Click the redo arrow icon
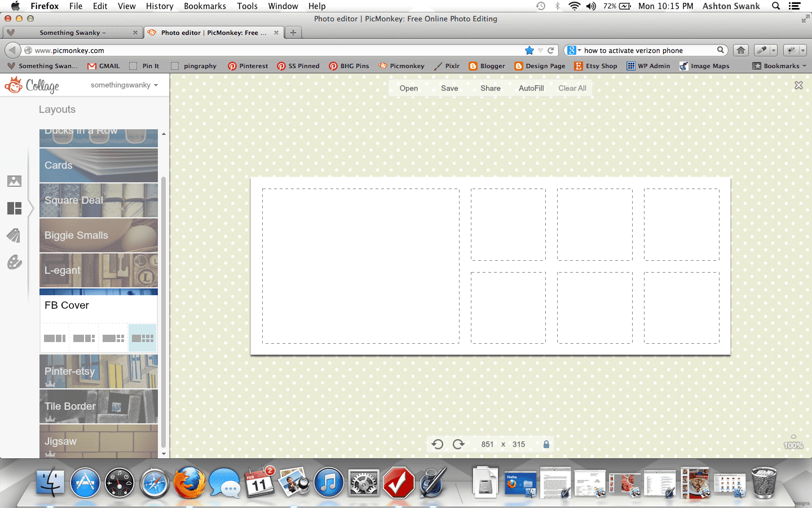 [458, 444]
